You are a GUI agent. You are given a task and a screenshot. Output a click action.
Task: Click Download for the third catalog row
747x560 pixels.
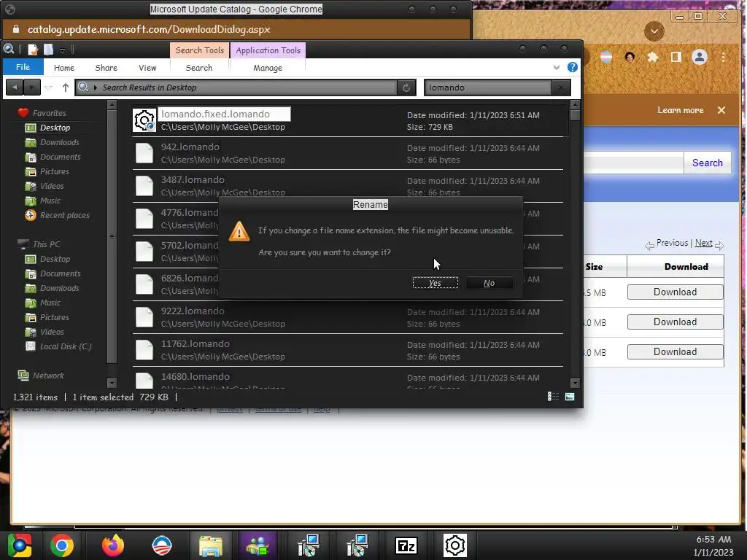(675, 352)
